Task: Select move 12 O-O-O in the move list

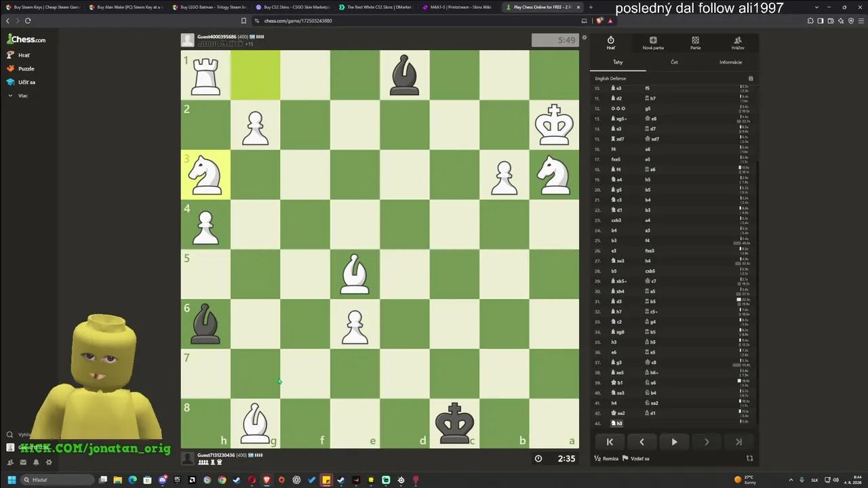Action: point(618,108)
